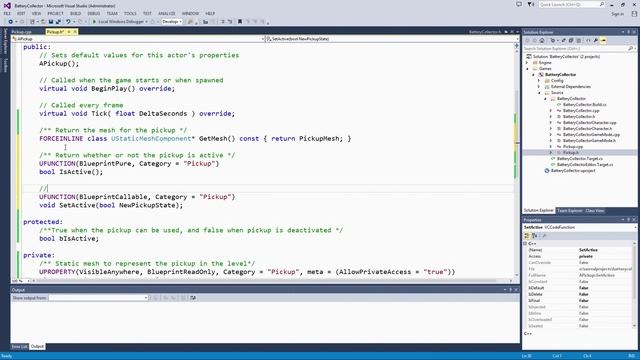Expand the Engine folder node

pos(527,62)
